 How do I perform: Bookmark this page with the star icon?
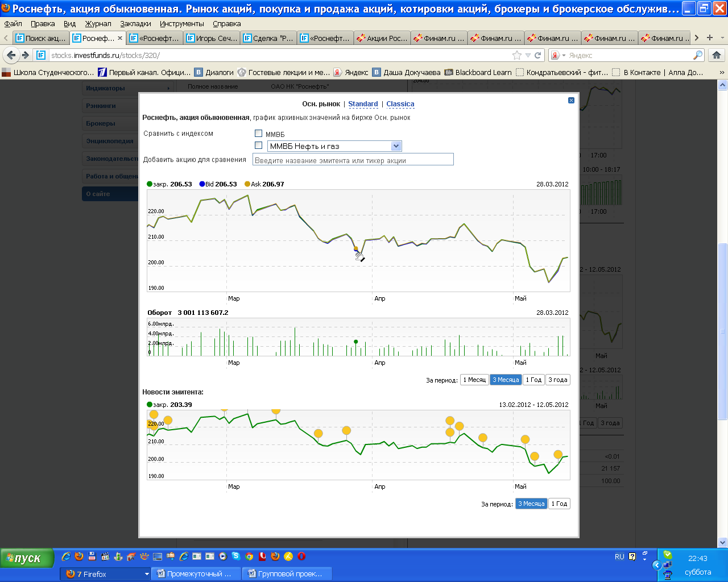coord(516,55)
